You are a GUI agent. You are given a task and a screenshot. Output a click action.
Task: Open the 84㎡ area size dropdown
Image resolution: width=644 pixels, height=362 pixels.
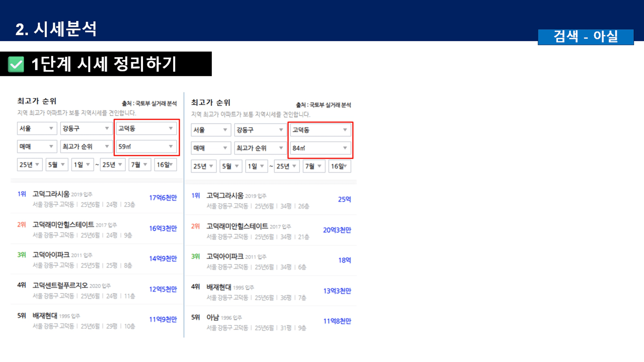[x=320, y=148]
